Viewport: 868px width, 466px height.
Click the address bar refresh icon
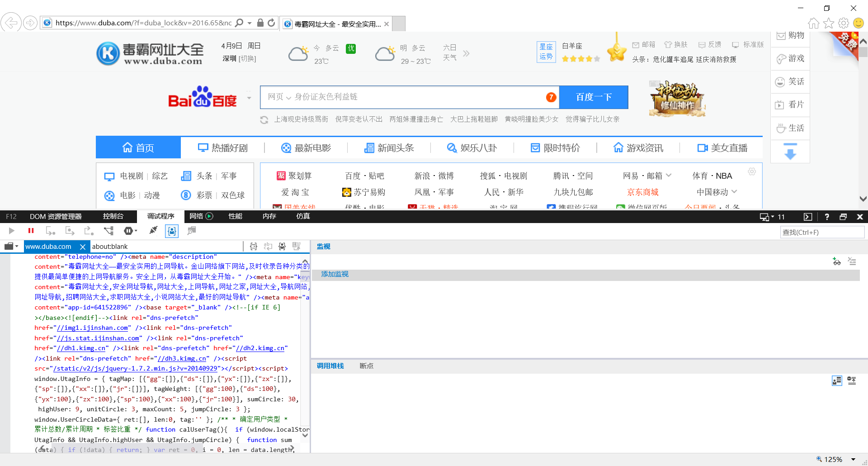click(x=271, y=23)
